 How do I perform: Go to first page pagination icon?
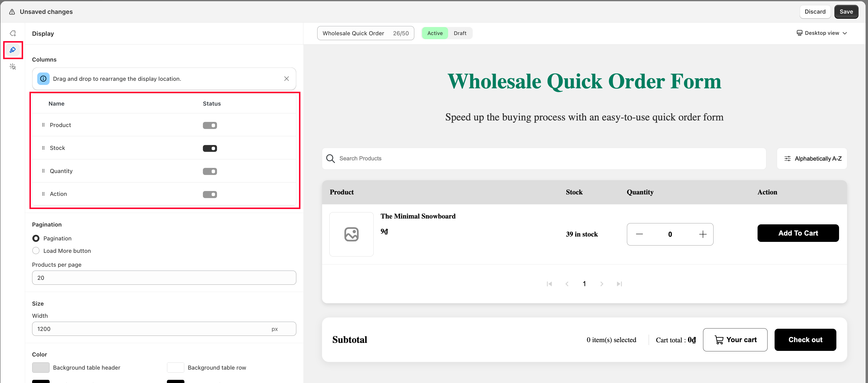[549, 284]
